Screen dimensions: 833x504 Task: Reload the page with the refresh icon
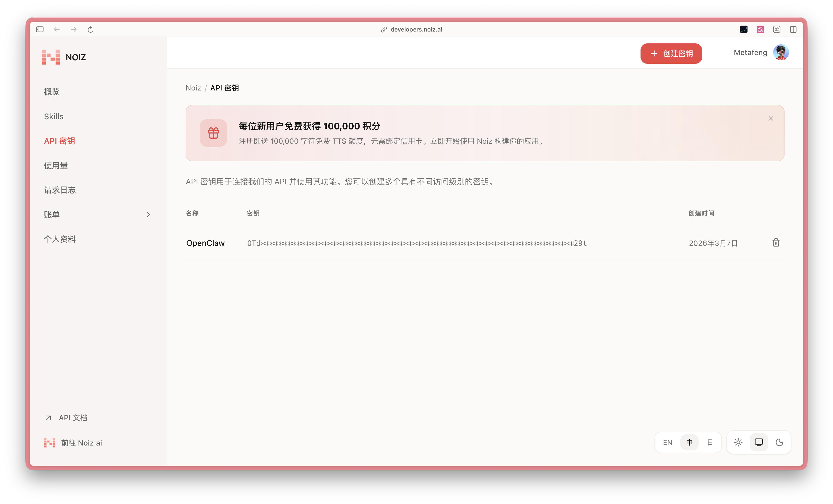91,29
